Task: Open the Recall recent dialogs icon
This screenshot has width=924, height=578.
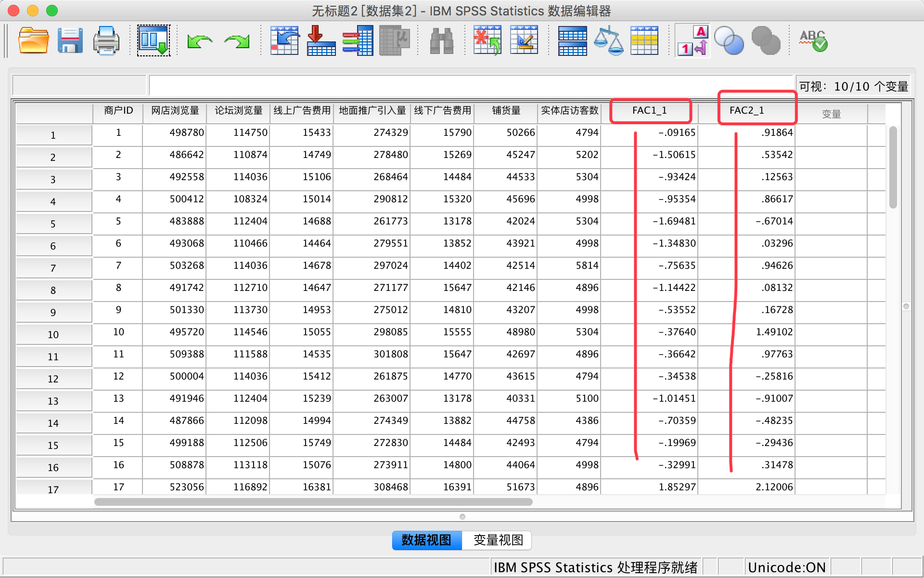Action: pyautogui.click(x=154, y=40)
